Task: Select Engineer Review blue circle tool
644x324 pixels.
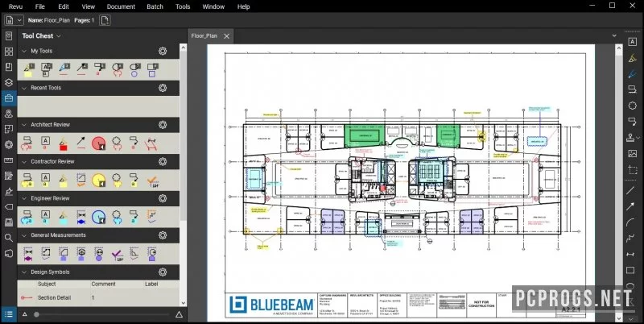Action: [x=98, y=217]
